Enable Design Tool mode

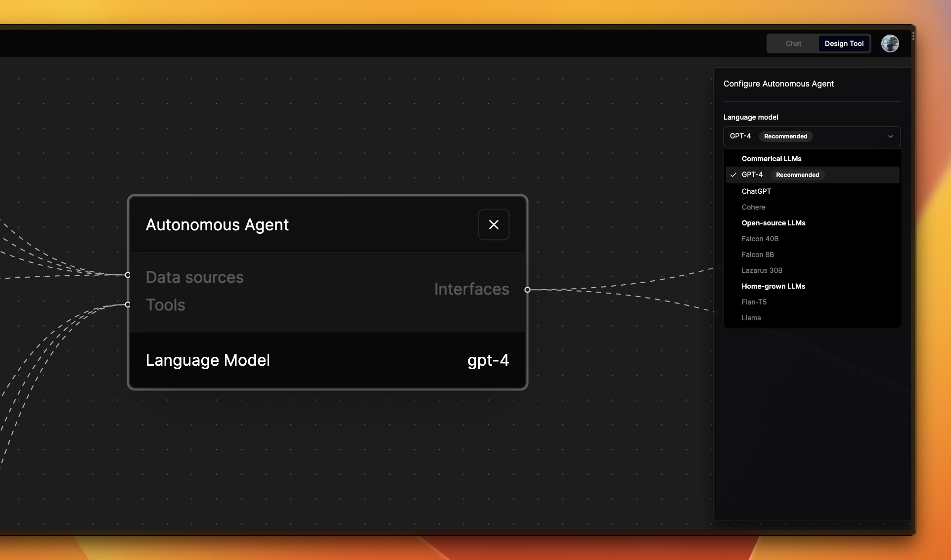844,43
